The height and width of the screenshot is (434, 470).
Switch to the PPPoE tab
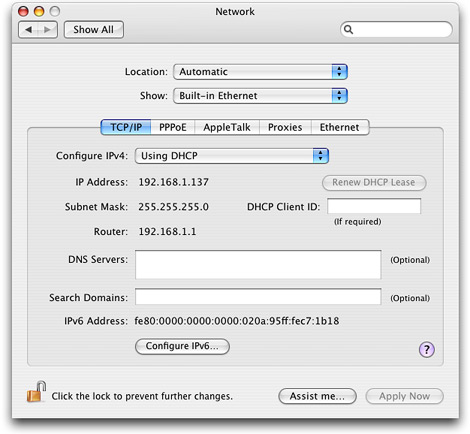[173, 127]
